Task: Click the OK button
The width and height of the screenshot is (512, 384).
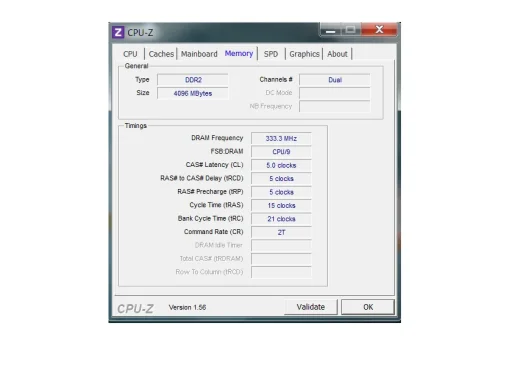Action: point(368,307)
